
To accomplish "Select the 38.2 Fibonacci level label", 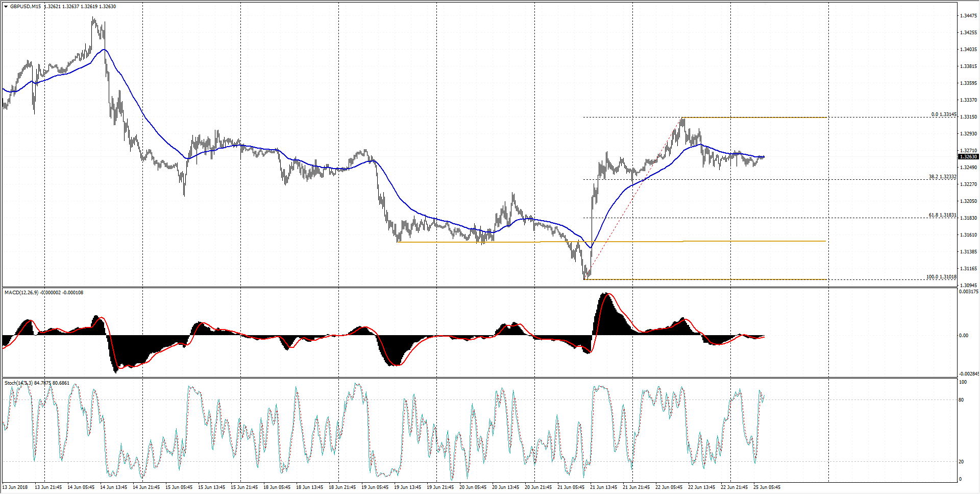I will click(x=942, y=177).
